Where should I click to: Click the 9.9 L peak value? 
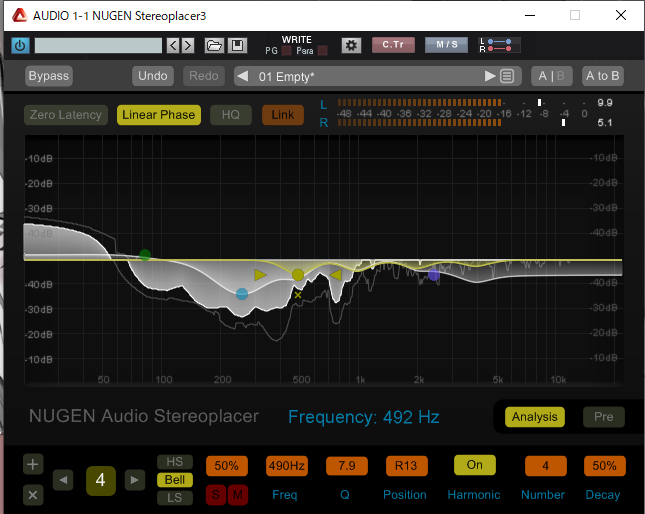[605, 102]
